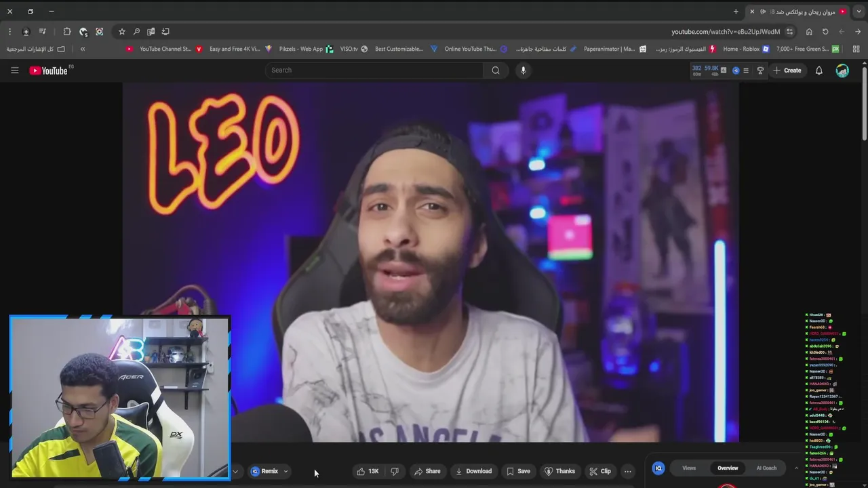Open the site information tune icon
Viewport: 868px width, 488px height.
click(789, 32)
